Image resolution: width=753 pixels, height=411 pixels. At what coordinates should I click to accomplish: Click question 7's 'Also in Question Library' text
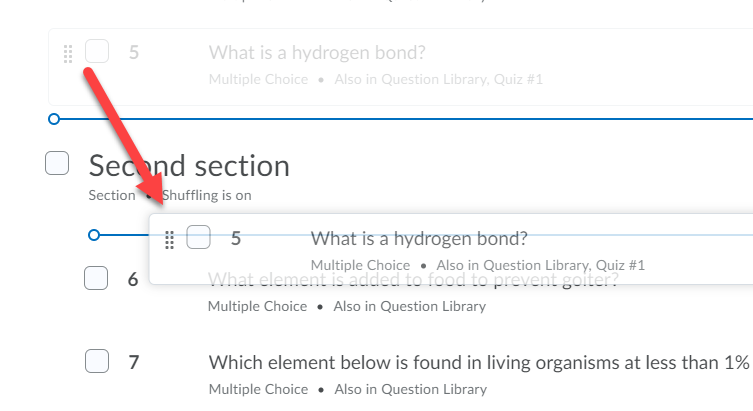[411, 389]
